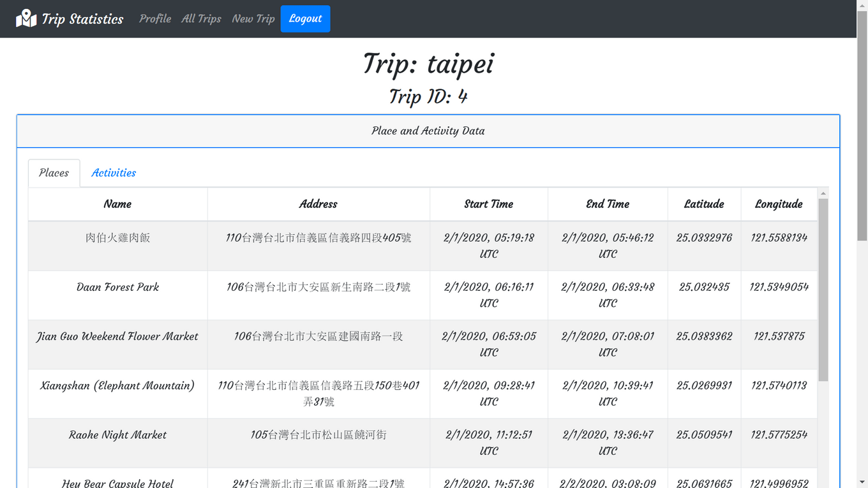Click the Start Time column header
Image resolution: width=868 pixels, height=488 pixels.
tap(489, 204)
